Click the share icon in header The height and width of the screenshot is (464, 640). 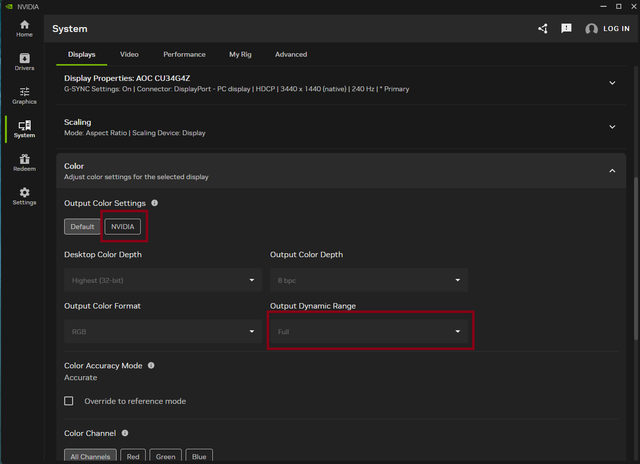(x=542, y=29)
